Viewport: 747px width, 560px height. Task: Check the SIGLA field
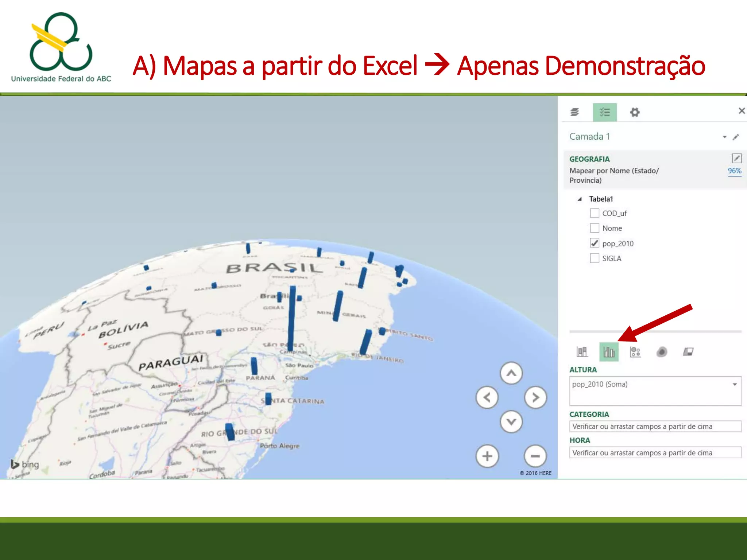tap(595, 258)
